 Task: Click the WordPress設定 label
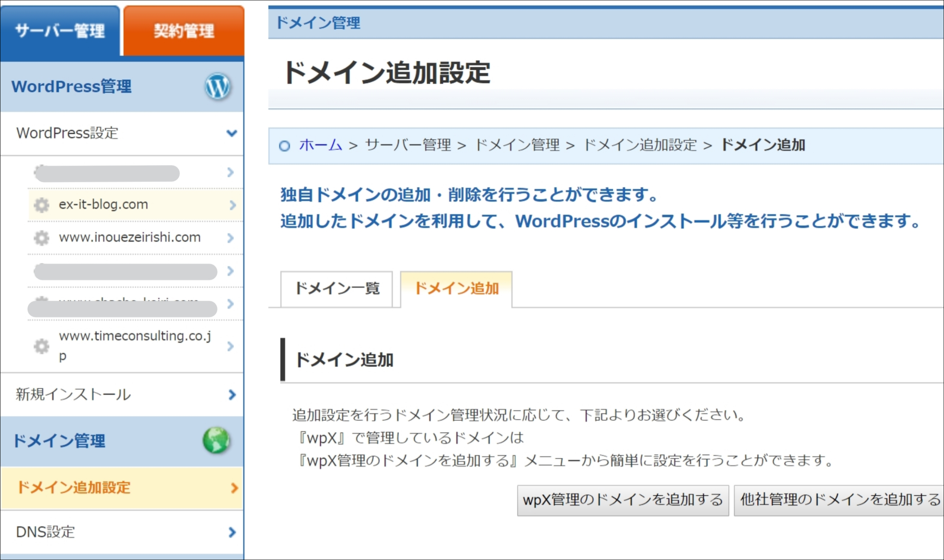[x=67, y=133]
